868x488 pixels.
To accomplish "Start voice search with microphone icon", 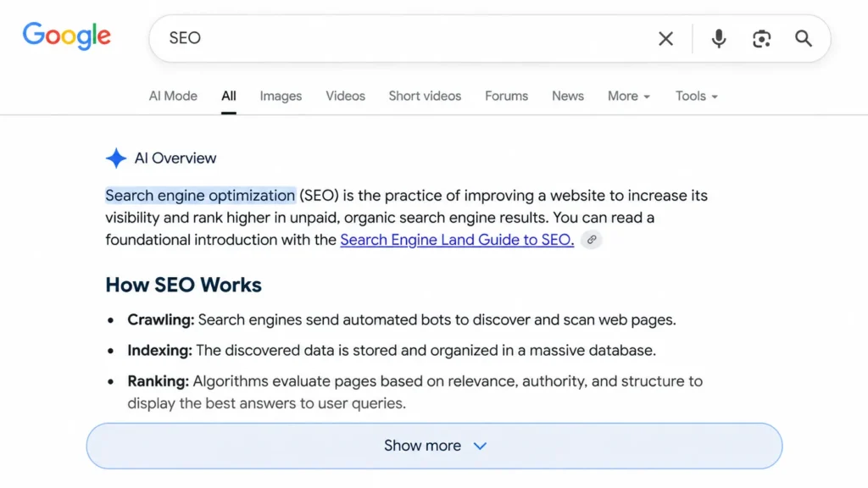I will pos(719,38).
